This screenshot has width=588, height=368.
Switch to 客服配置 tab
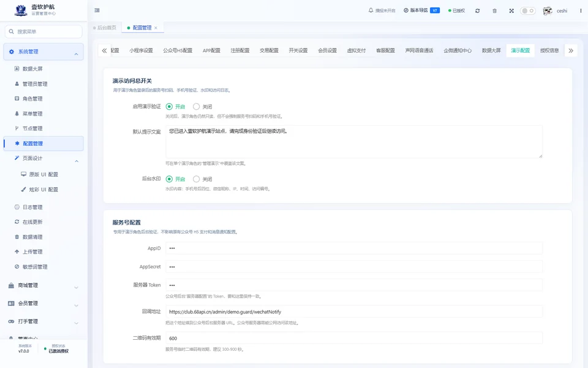click(385, 50)
